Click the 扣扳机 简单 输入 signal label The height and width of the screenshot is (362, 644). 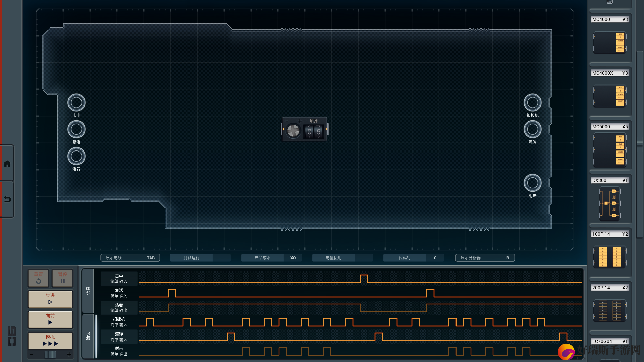119,322
